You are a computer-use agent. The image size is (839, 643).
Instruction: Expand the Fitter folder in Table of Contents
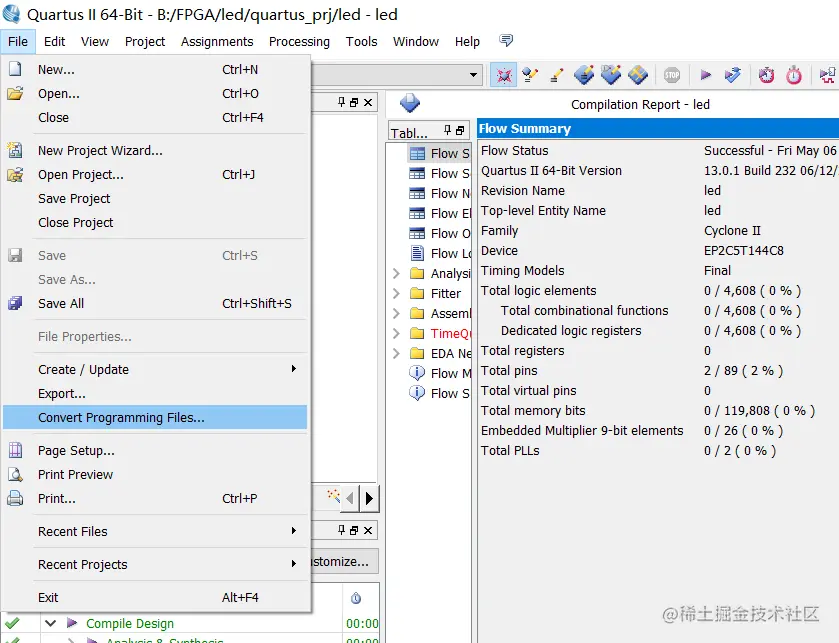pyautogui.click(x=396, y=293)
